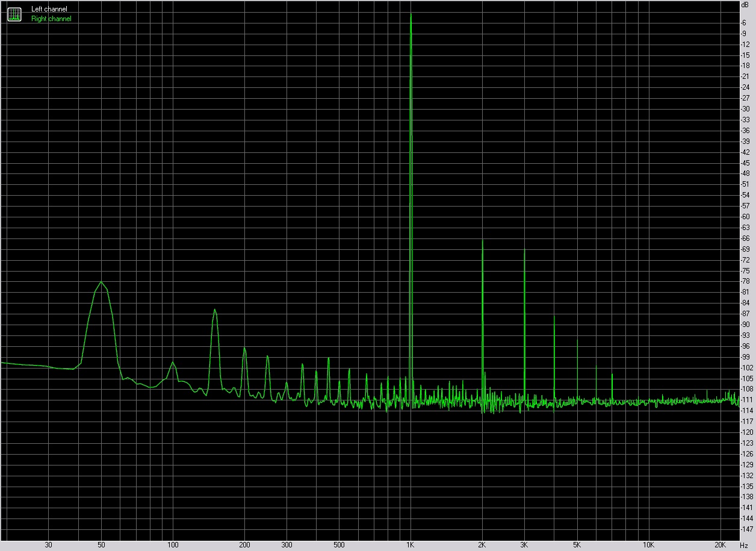Click the "10K" frequency axis label
Image resolution: width=756 pixels, height=551 pixels.
coord(648,546)
